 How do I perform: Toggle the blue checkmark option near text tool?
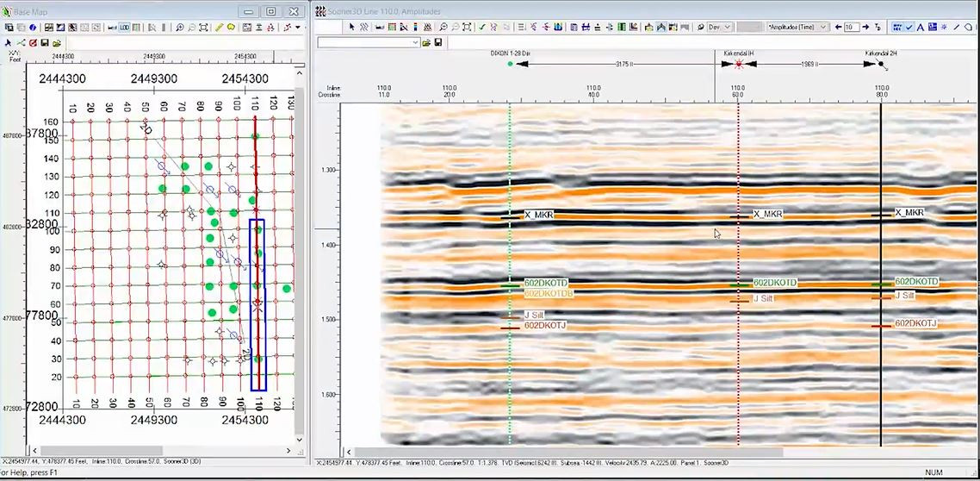[909, 28]
